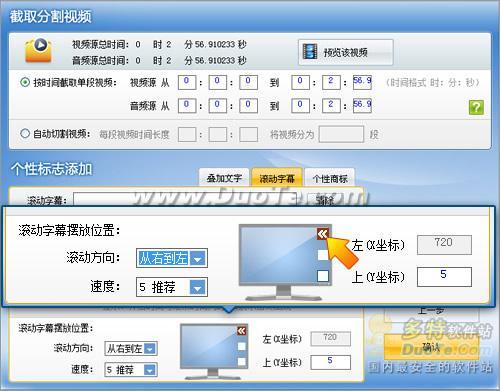Click the 上 (Y坐标) field in the small unmagnified panel

click(x=331, y=362)
